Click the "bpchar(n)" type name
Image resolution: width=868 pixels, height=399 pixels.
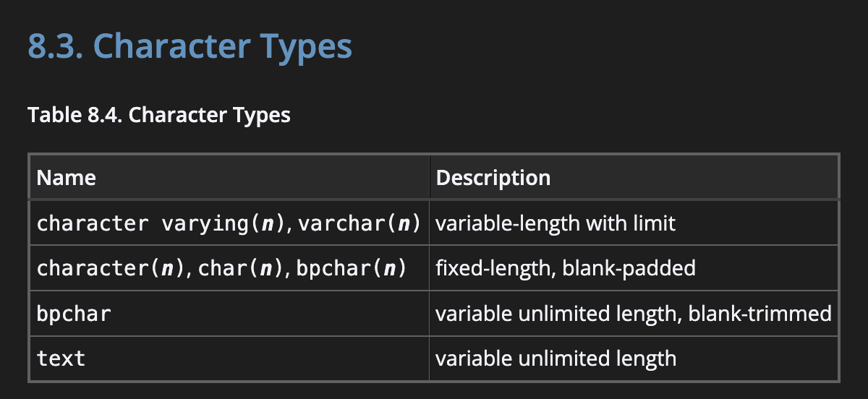352,269
